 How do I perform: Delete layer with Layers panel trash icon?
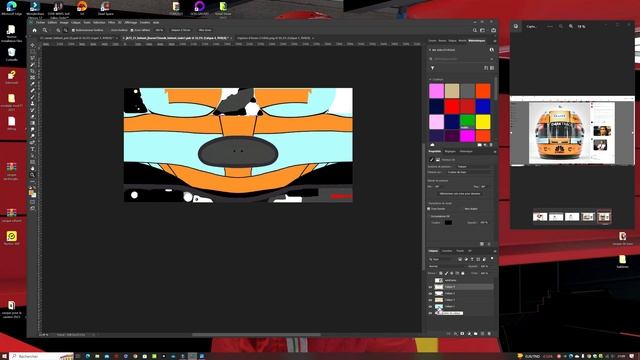pos(489,333)
